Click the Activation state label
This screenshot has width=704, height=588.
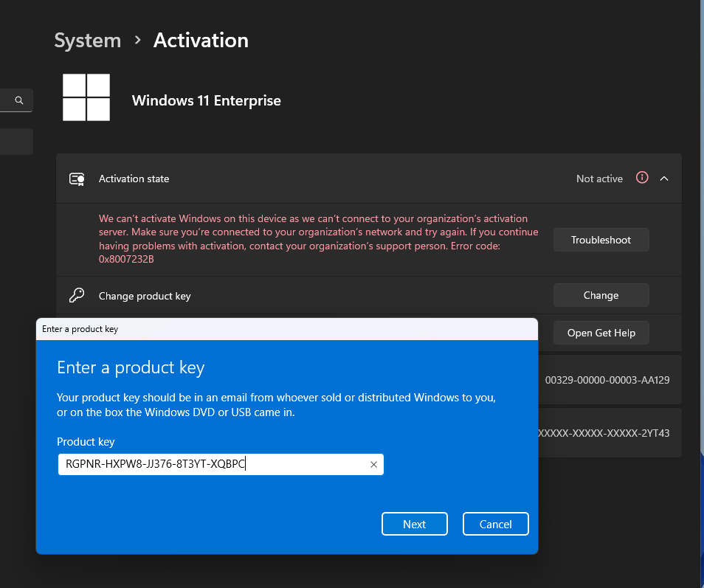point(134,179)
